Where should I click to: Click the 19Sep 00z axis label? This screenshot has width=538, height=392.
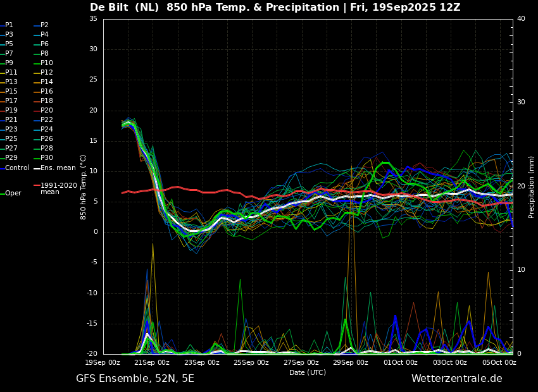[x=103, y=362]
